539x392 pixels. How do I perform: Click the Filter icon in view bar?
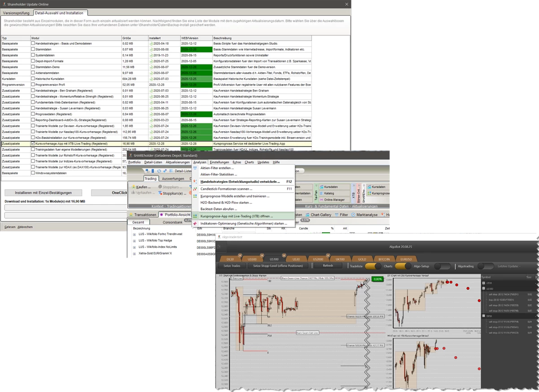(336, 215)
